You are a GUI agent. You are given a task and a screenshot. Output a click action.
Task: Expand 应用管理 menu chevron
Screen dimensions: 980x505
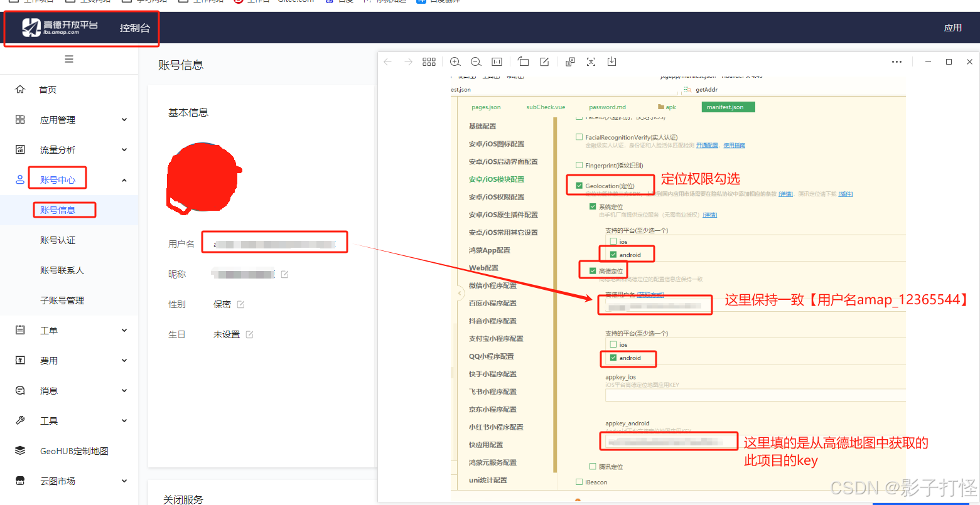[x=124, y=120]
